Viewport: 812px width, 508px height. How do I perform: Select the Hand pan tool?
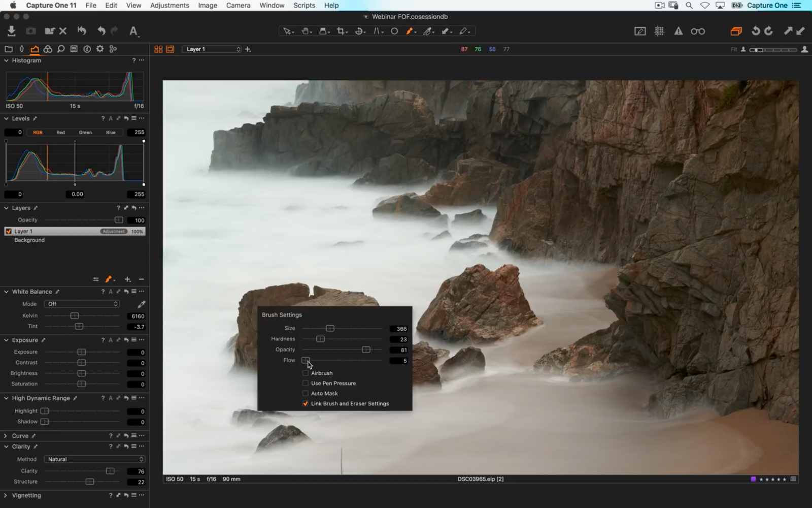pyautogui.click(x=306, y=31)
